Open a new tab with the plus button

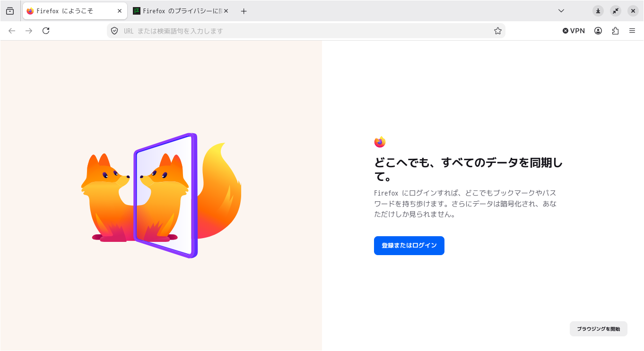[x=244, y=11]
